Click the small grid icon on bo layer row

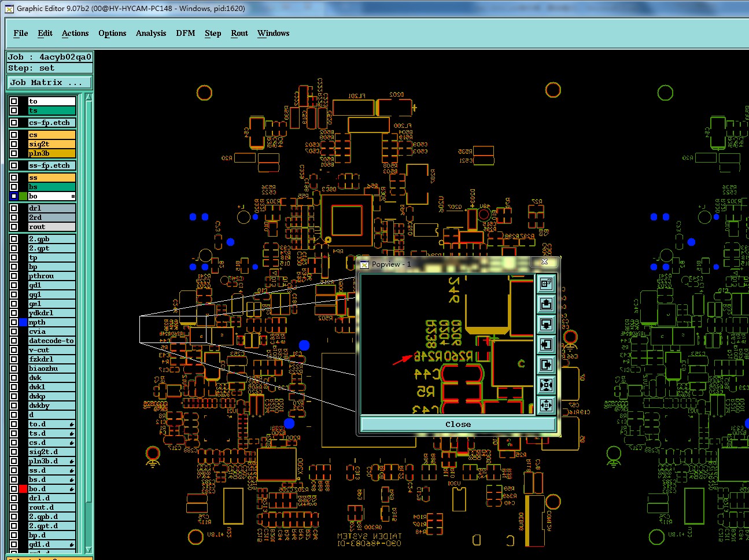coord(73,197)
